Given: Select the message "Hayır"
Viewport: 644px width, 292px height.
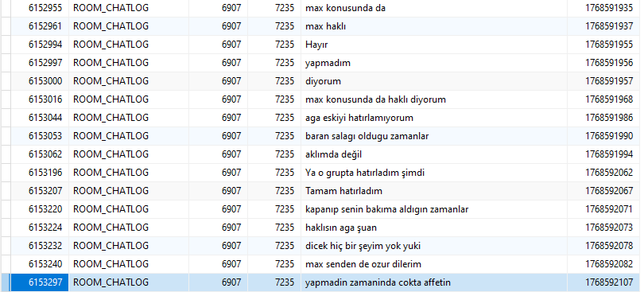Looking at the screenshot, I should pos(434,45).
